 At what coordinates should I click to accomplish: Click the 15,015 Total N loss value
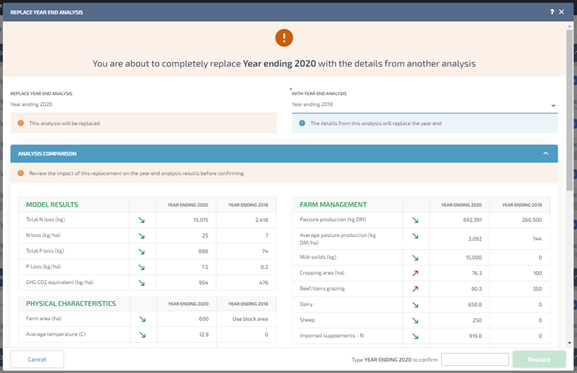201,220
